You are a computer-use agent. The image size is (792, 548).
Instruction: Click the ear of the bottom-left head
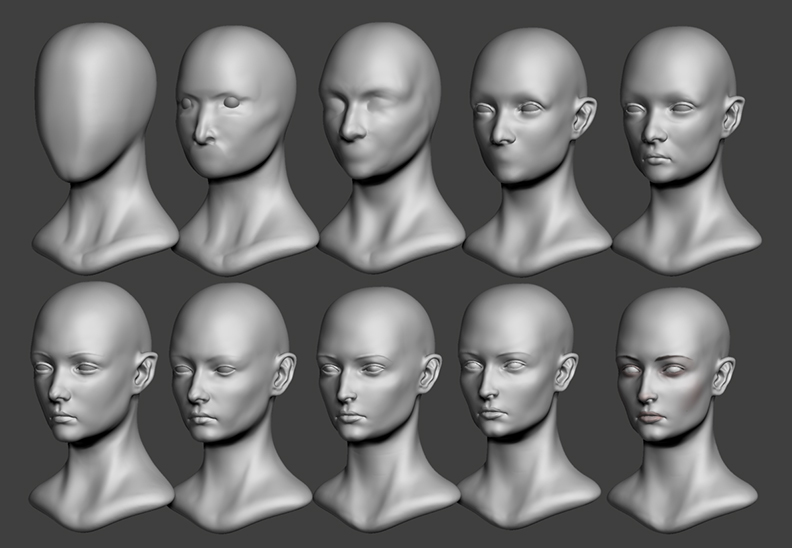(145, 373)
